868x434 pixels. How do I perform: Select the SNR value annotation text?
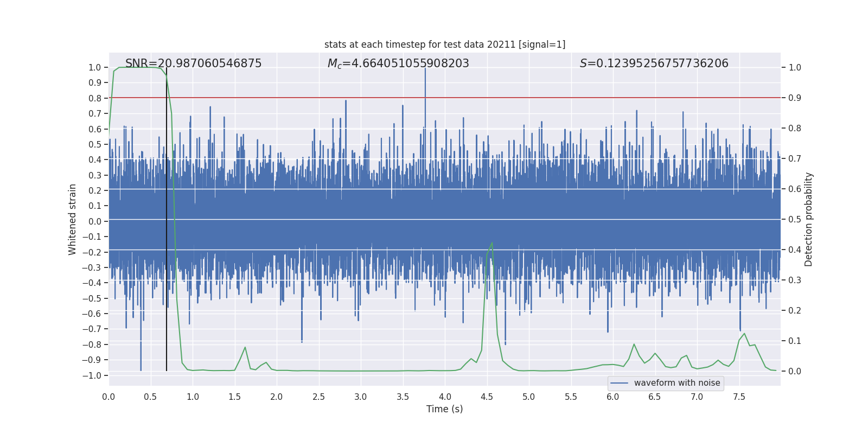193,63
